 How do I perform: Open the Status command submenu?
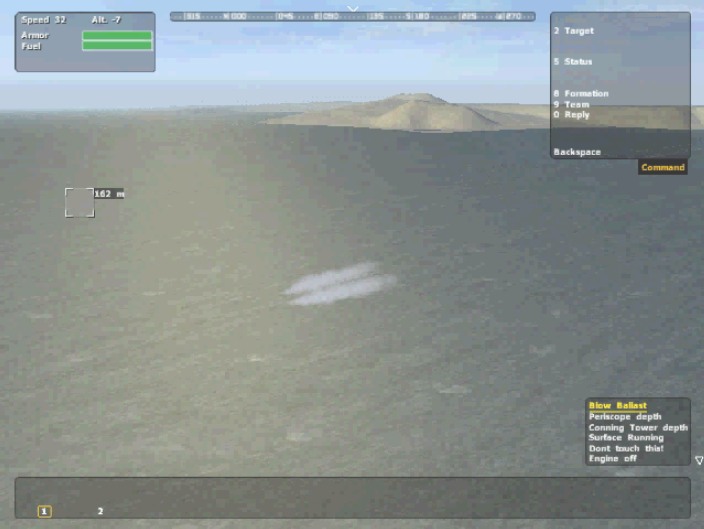pos(573,62)
